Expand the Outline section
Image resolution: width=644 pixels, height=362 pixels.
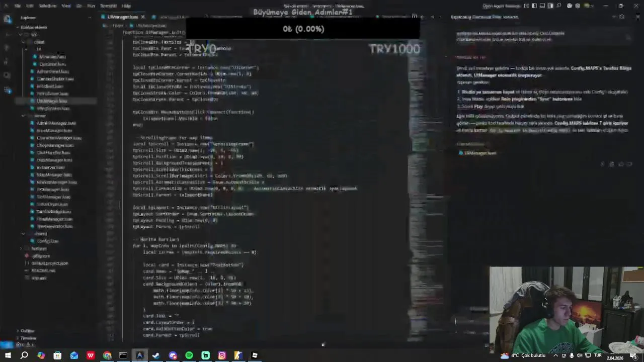[27, 331]
